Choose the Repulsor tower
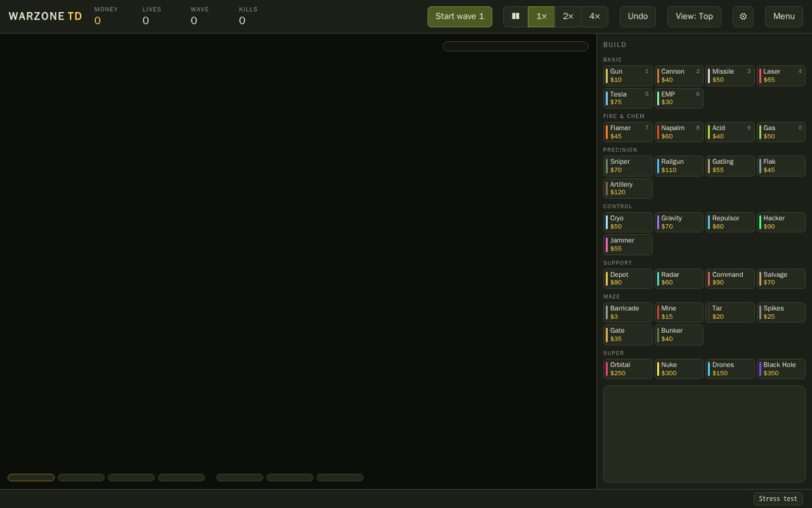The width and height of the screenshot is (812, 508). [x=730, y=222]
